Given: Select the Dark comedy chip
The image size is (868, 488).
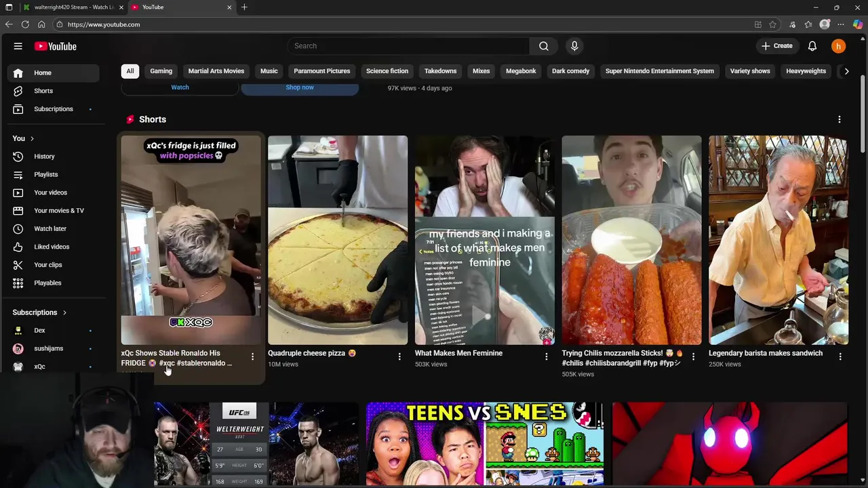Looking at the screenshot, I should 571,71.
